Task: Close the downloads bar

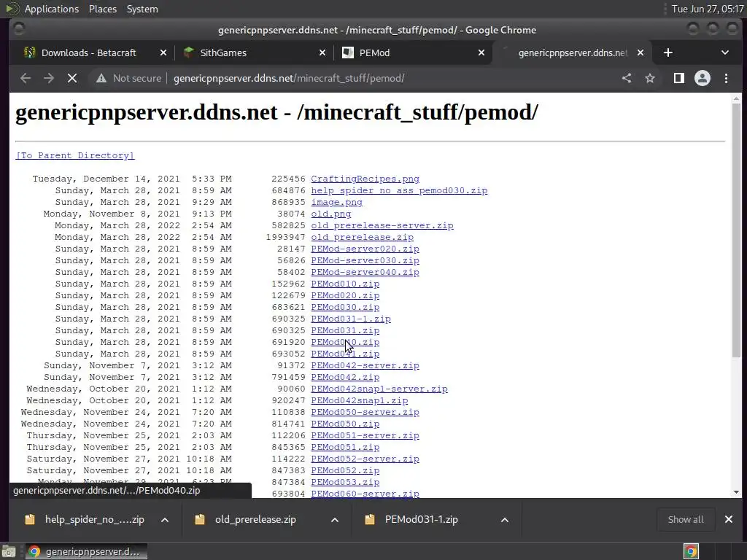Action: click(x=729, y=519)
